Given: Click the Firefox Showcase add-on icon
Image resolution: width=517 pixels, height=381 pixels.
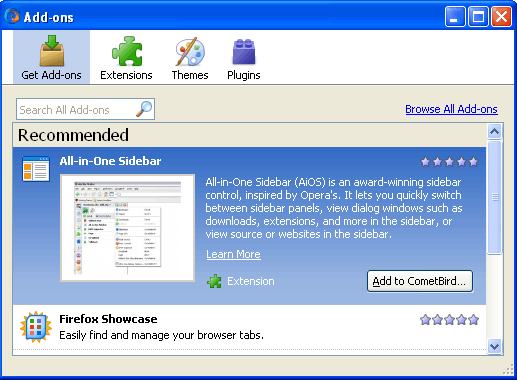Looking at the screenshot, I should pos(36,327).
